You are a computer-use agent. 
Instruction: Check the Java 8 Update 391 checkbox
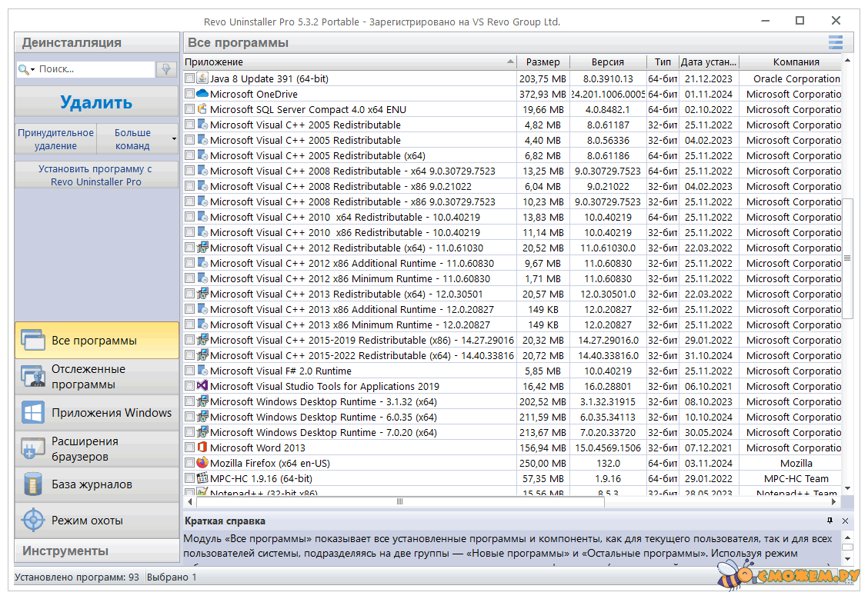(190, 78)
